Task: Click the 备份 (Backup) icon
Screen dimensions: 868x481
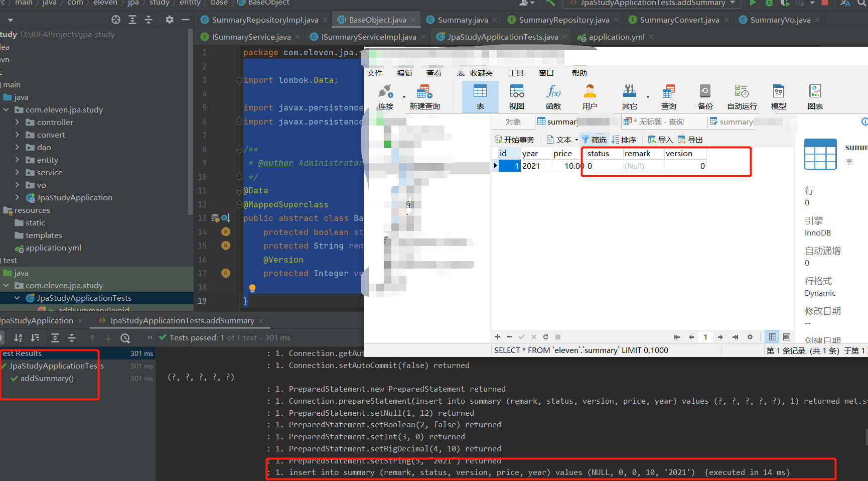Action: pos(705,96)
